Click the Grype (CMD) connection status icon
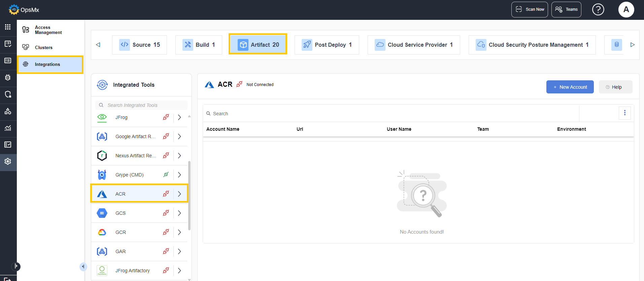Screen dimensions: 644x281 pos(166,175)
